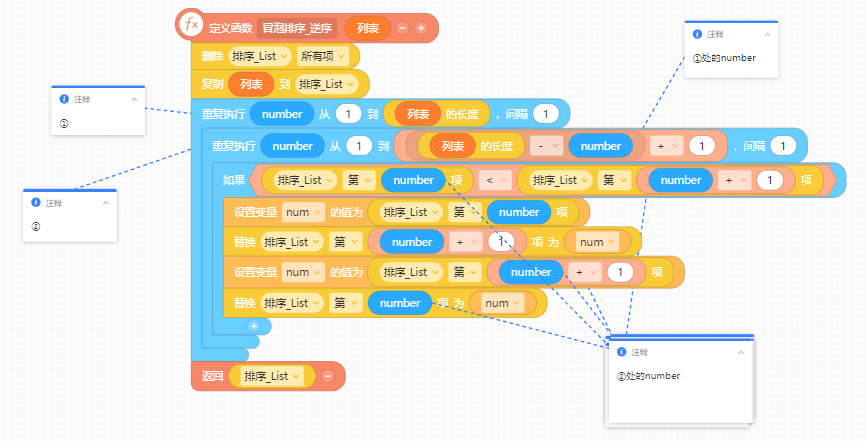This screenshot has width=865, height=441.
Task: Select number block in first 设置变量 block
Action: (519, 212)
